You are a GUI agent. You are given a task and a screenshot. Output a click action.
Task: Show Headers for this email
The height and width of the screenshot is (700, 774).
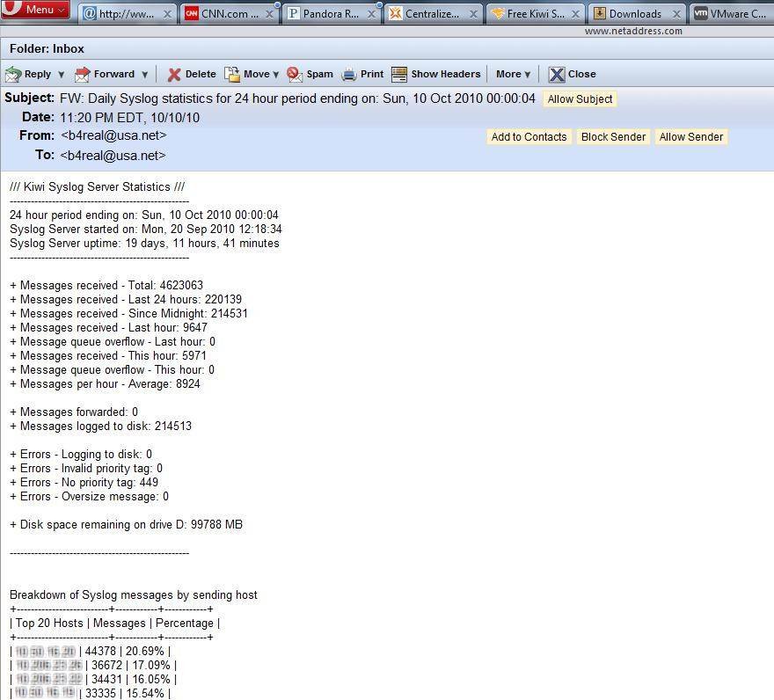click(x=436, y=75)
